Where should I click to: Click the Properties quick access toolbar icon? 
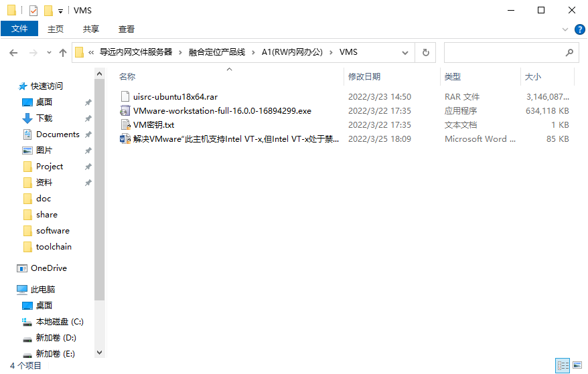click(33, 11)
